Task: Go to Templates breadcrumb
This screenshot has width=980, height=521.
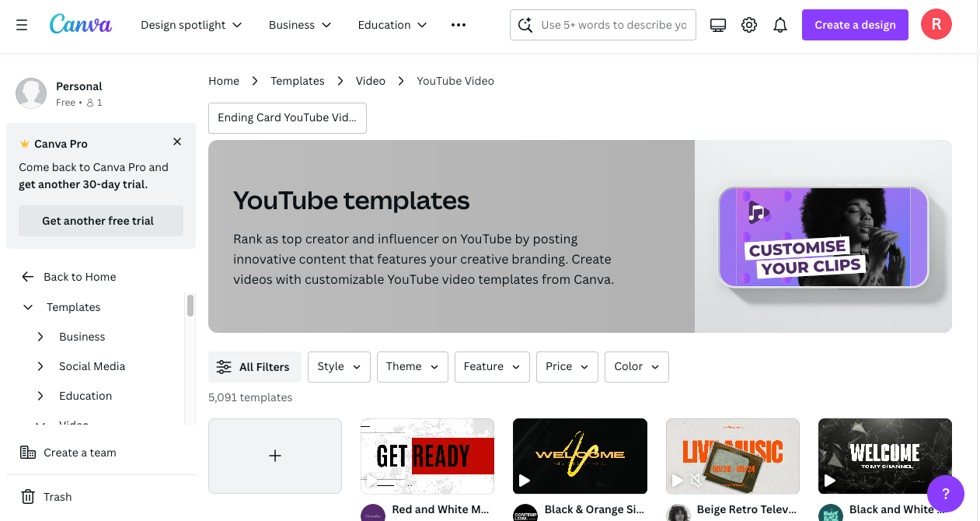Action: pyautogui.click(x=298, y=81)
